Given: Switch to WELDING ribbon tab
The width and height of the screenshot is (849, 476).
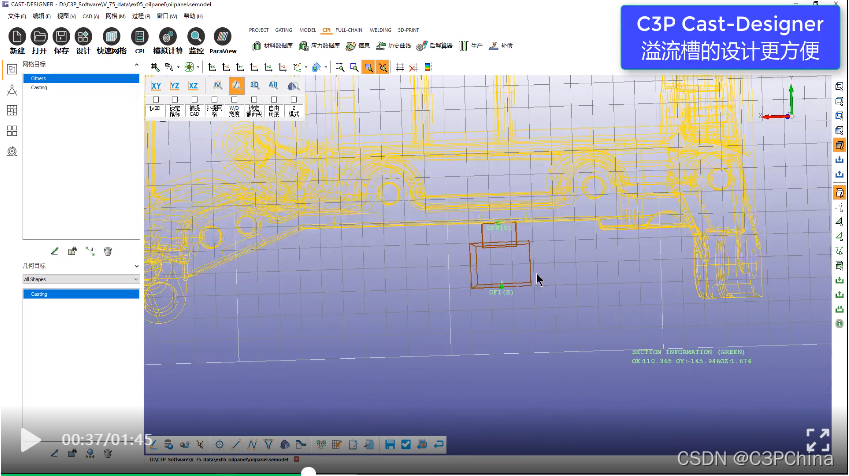Looking at the screenshot, I should click(x=380, y=30).
